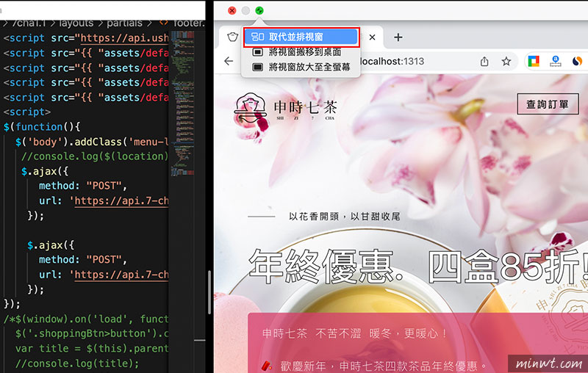Open the blue download-tray browser extension

tap(556, 61)
